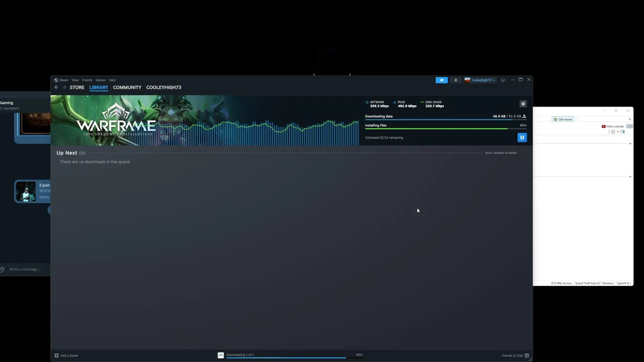Click the Steam logo icon in title bar

(x=56, y=80)
